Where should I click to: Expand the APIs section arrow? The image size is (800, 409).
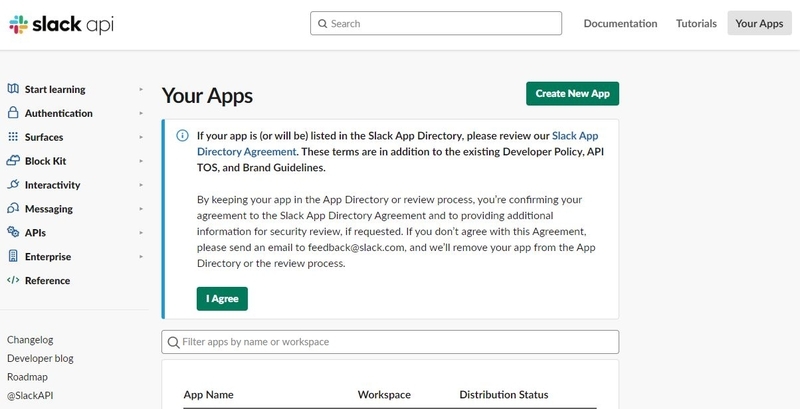pyautogui.click(x=141, y=233)
